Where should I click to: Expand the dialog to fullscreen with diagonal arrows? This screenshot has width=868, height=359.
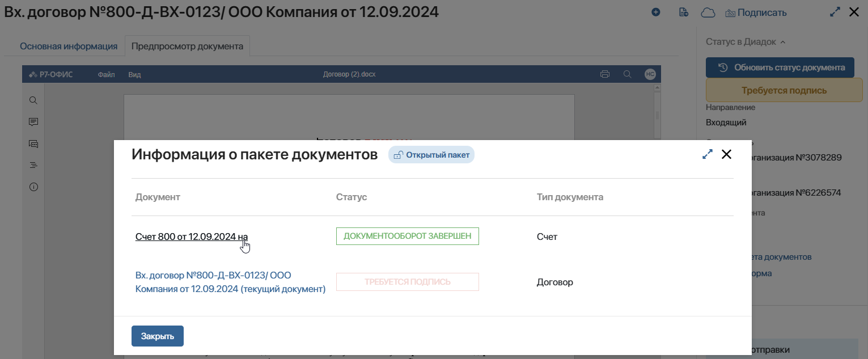click(x=707, y=154)
